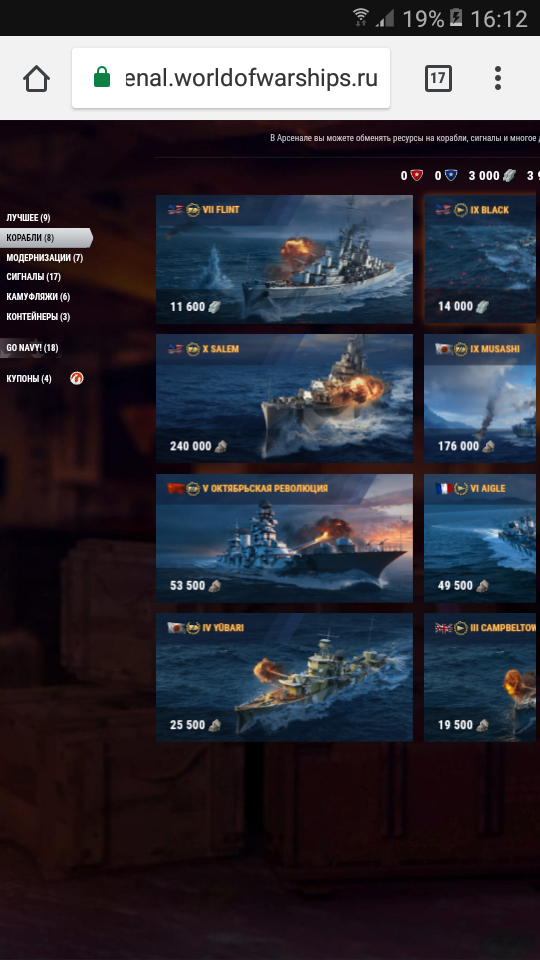Image resolution: width=540 pixels, height=960 pixels.
Task: Open the Сигналы (17) category
Action: 34,277
